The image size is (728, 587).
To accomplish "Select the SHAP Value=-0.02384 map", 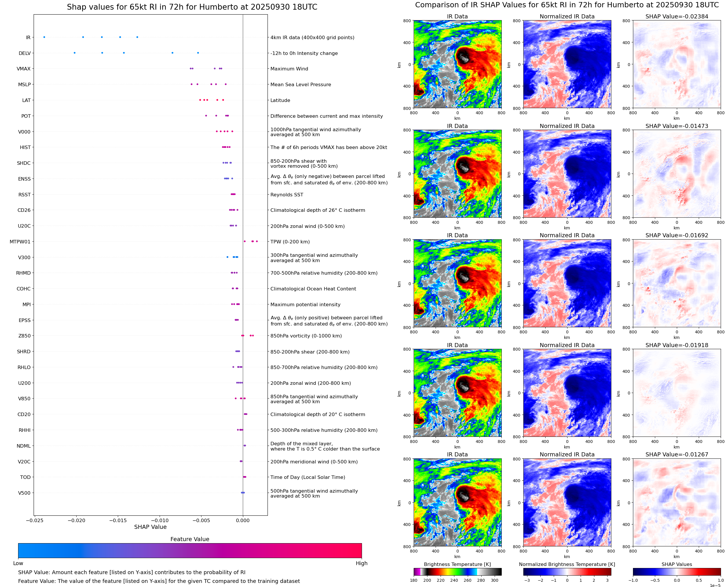I will 677,64.
